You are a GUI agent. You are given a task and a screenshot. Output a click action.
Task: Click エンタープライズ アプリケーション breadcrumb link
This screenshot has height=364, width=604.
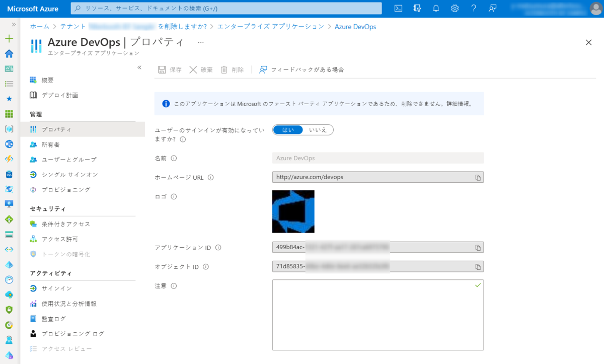click(x=271, y=27)
